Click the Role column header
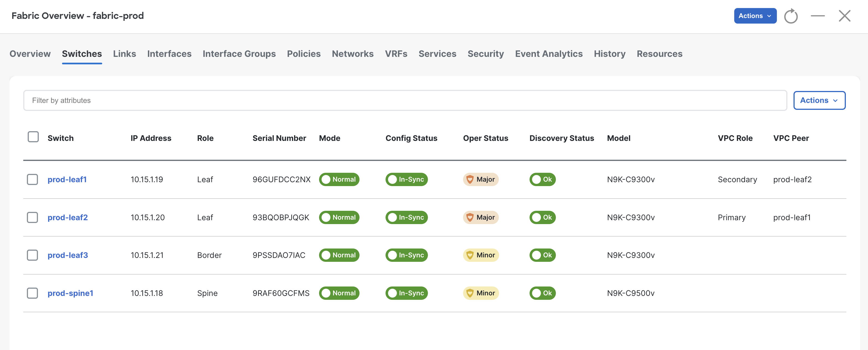The height and width of the screenshot is (350, 868). click(x=205, y=138)
